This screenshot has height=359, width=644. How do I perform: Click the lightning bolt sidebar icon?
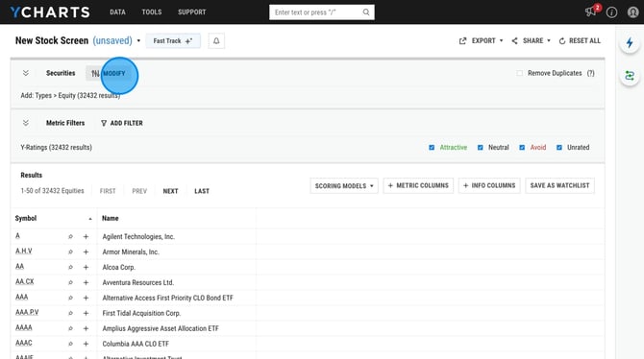tap(630, 42)
